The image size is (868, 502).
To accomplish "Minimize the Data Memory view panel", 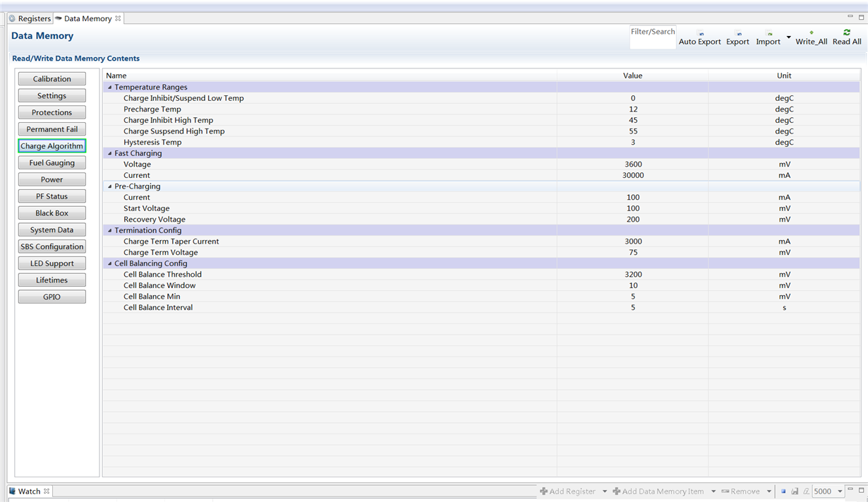I will [x=850, y=17].
